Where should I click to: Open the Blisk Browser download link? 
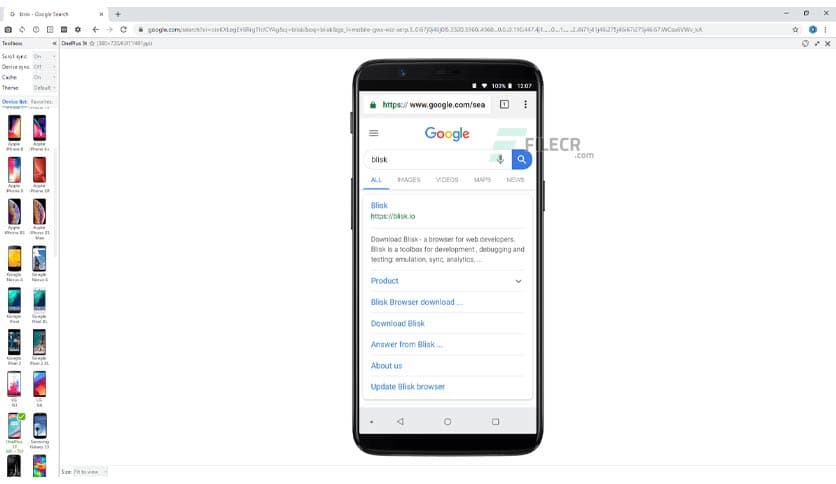[x=416, y=302]
